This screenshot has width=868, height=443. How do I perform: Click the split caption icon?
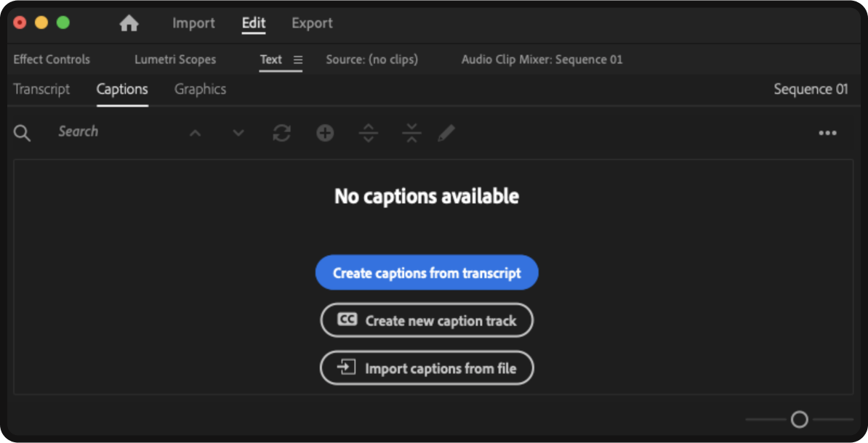point(369,133)
